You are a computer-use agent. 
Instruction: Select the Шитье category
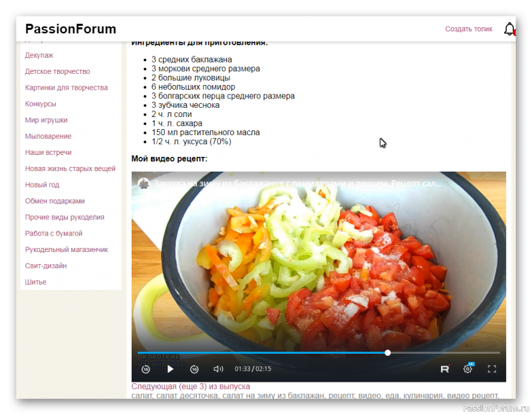pyautogui.click(x=36, y=282)
